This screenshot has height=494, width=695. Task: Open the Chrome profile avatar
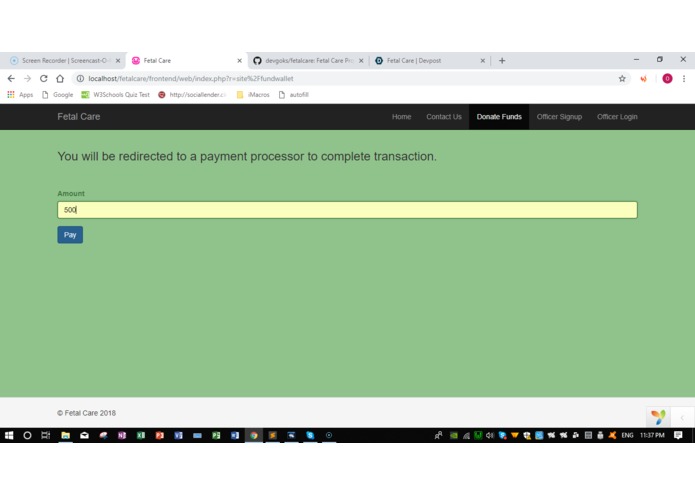pos(667,78)
